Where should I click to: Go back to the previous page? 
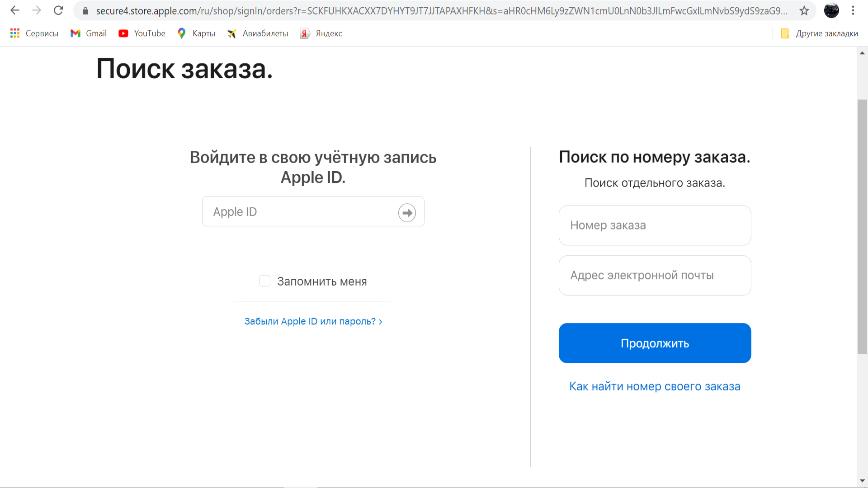(x=15, y=10)
